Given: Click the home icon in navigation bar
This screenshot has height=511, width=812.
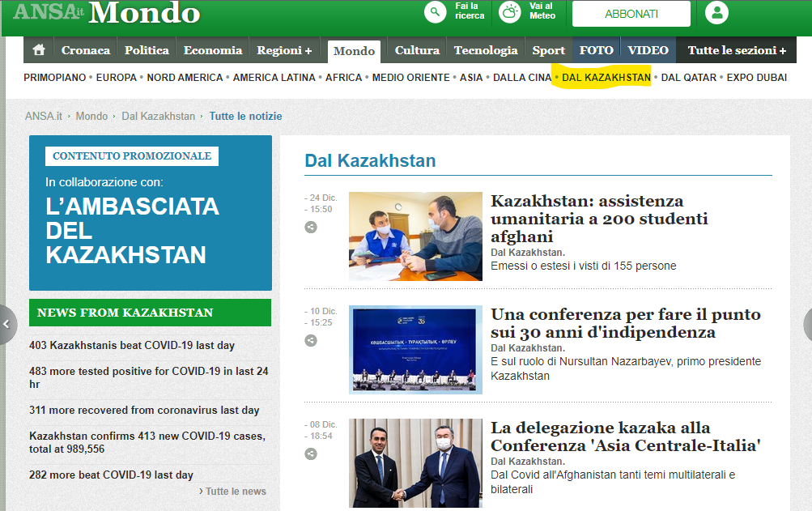Looking at the screenshot, I should coord(39,50).
